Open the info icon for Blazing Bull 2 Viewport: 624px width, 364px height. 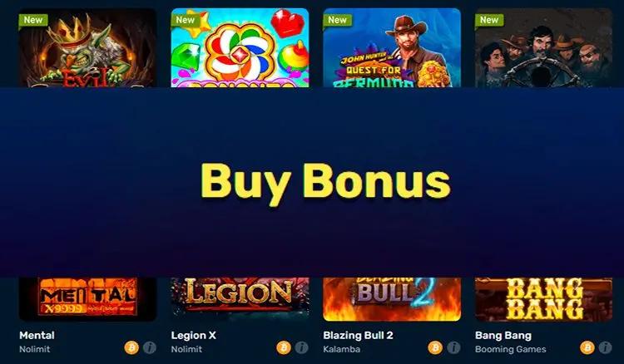453,347
